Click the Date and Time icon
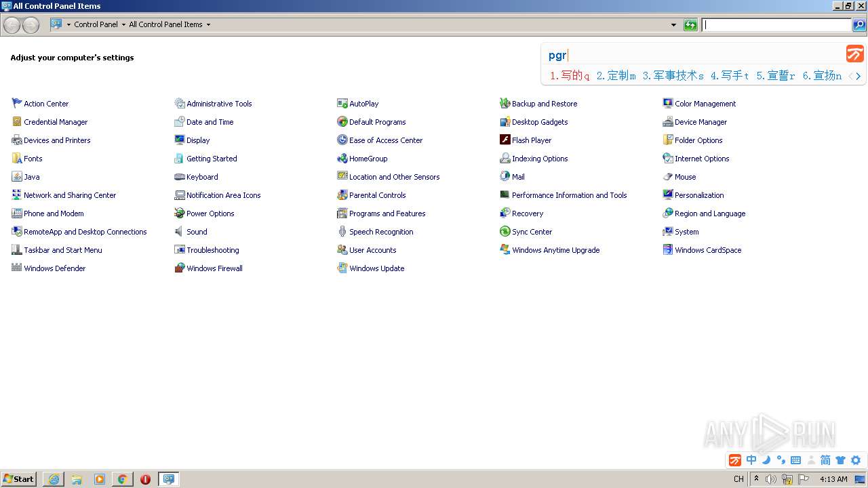The height and width of the screenshot is (488, 868). pos(180,121)
